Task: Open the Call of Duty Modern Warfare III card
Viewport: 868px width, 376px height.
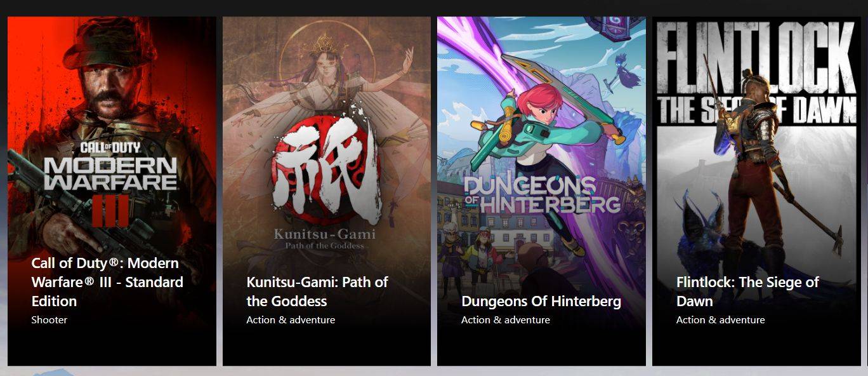Action: (112, 191)
